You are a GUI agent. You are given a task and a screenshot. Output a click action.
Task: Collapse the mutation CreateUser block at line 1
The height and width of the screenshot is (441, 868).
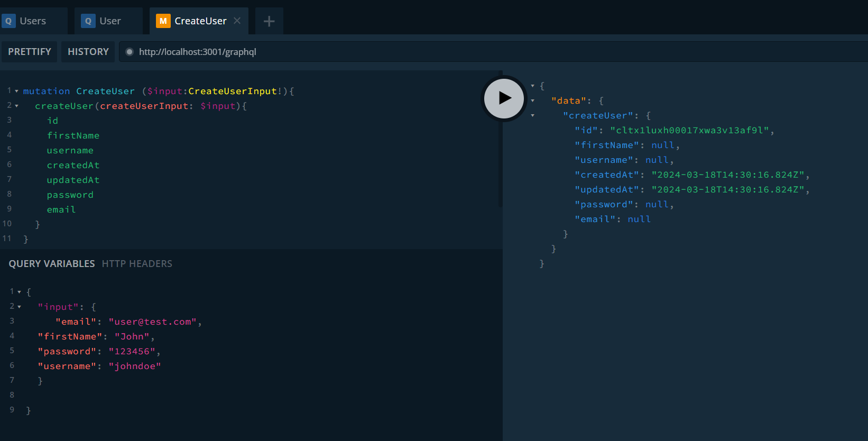pos(17,91)
